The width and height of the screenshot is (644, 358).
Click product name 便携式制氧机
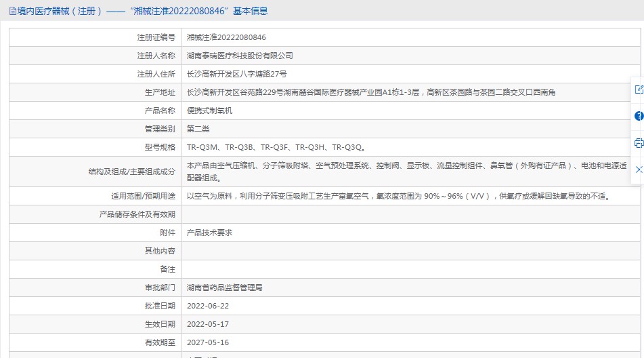(209, 111)
